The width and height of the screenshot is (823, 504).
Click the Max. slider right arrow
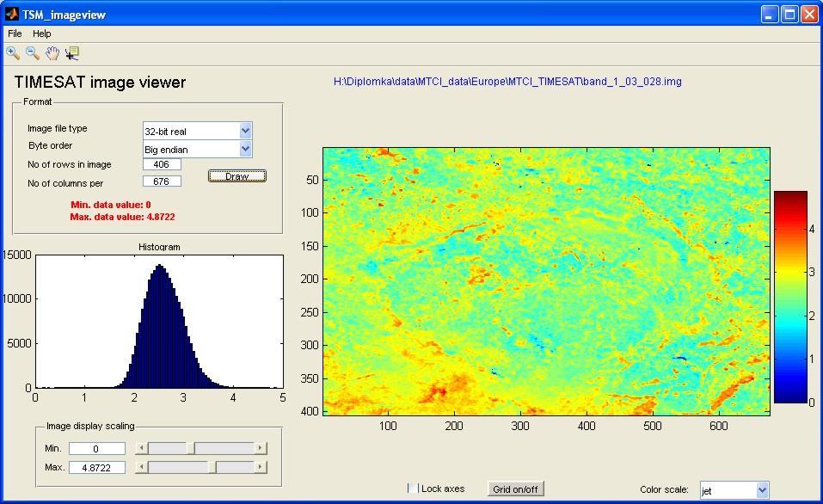(261, 467)
